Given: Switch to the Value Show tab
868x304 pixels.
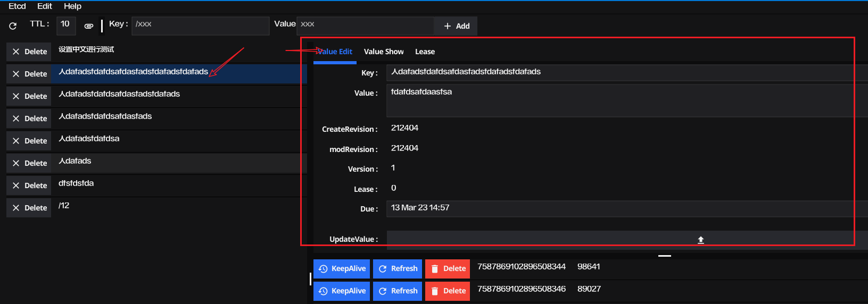Looking at the screenshot, I should 384,52.
